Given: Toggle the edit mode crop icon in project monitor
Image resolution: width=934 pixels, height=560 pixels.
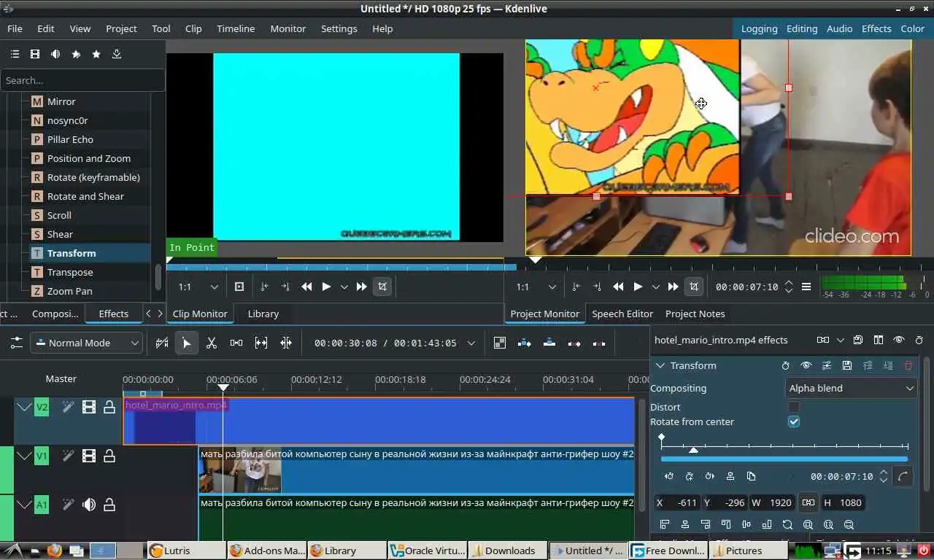Looking at the screenshot, I should pos(693,287).
